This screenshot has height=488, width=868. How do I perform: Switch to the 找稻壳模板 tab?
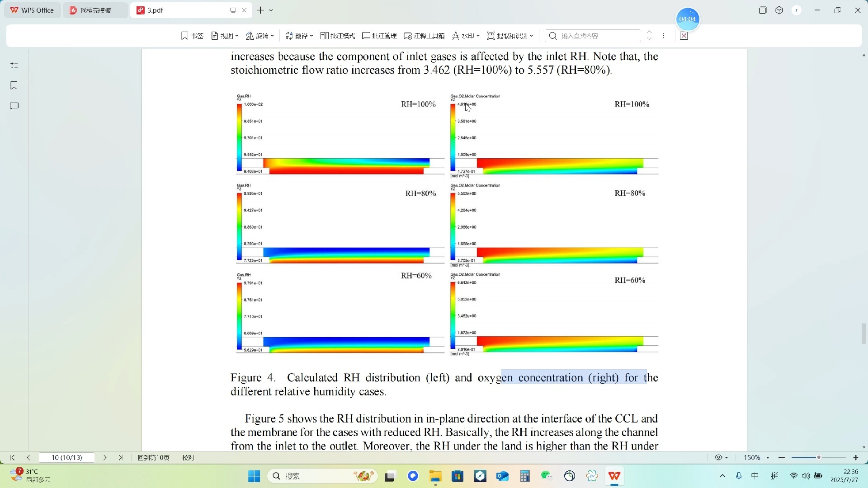95,10
